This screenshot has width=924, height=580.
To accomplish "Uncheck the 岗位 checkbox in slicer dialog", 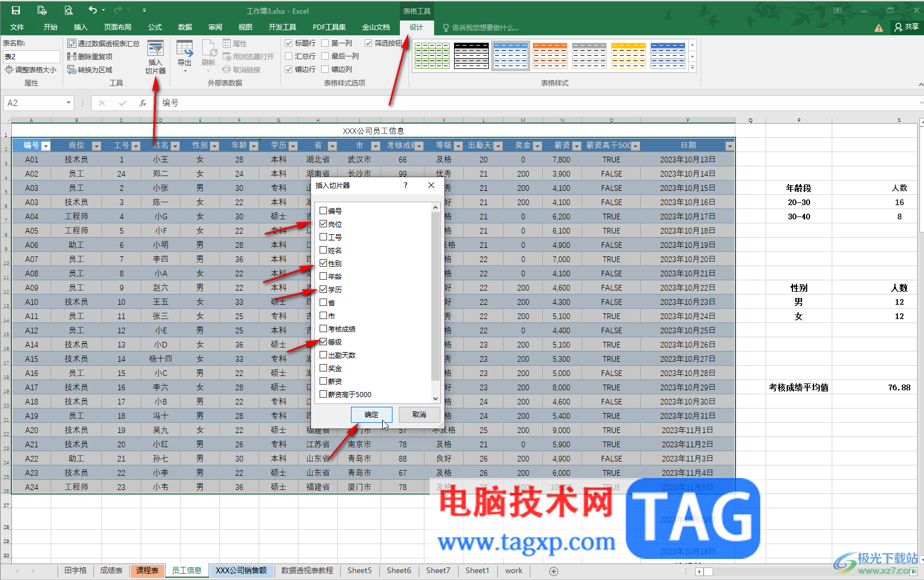I will coord(323,224).
